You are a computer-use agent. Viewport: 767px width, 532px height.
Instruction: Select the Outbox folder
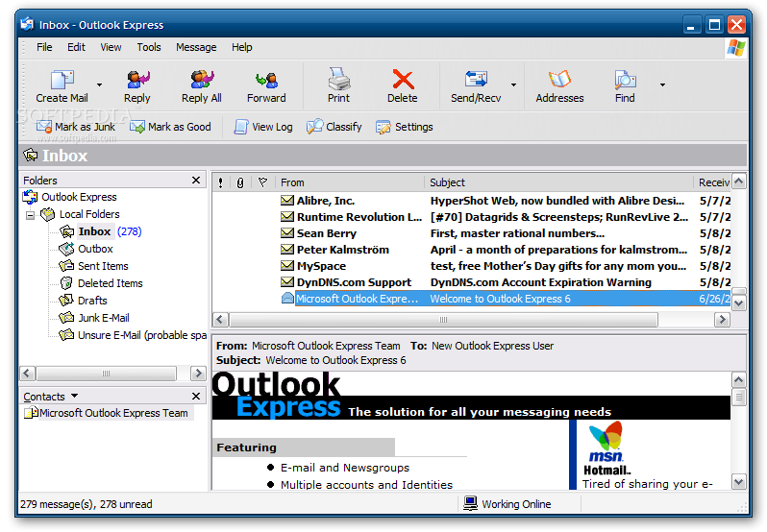point(87,249)
